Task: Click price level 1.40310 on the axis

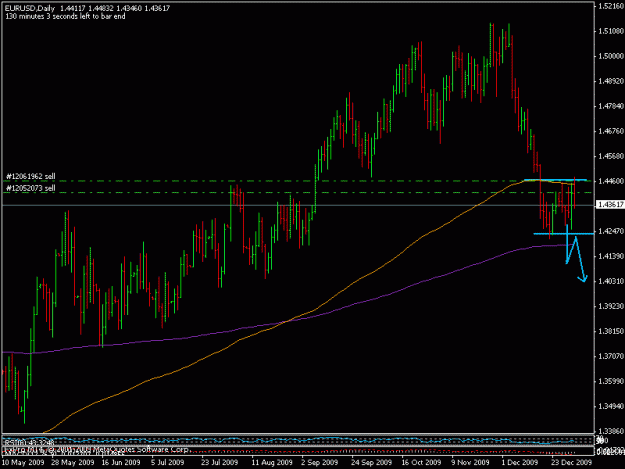Action: (x=611, y=281)
